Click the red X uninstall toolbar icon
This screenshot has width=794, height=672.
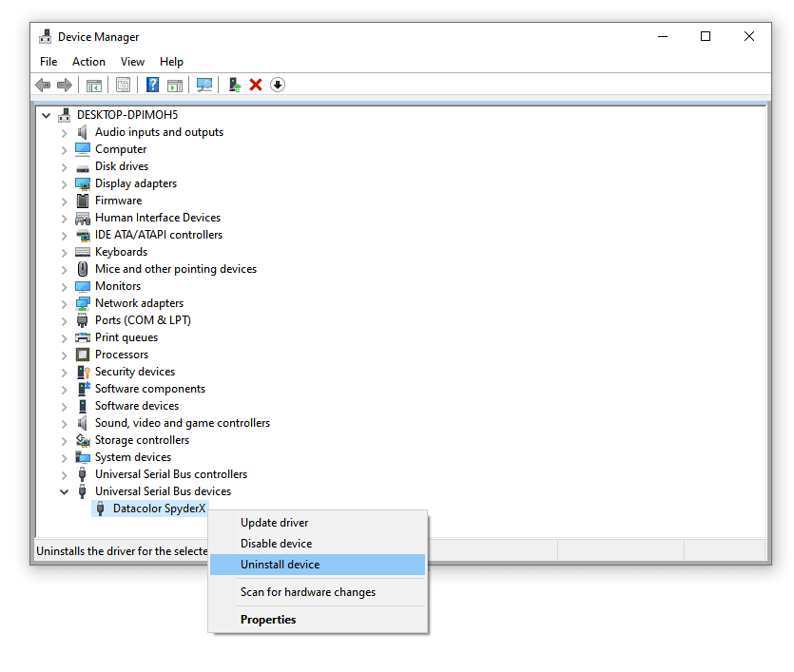pyautogui.click(x=256, y=85)
